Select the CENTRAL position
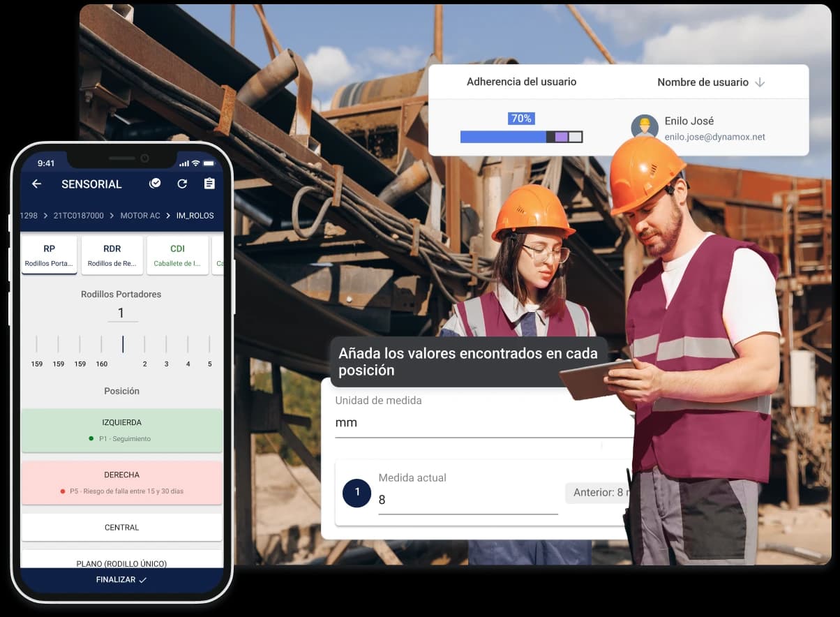 (121, 528)
